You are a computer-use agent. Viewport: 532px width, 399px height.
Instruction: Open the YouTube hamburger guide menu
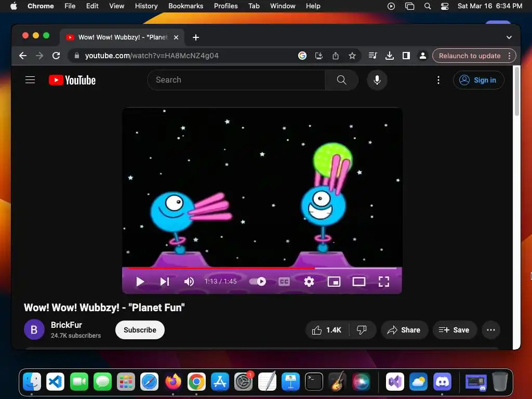30,80
